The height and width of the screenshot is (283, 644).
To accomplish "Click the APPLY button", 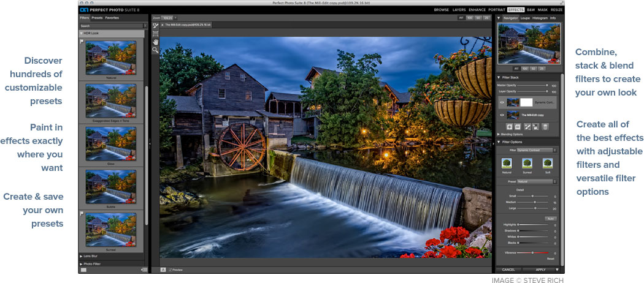I will coord(540,270).
